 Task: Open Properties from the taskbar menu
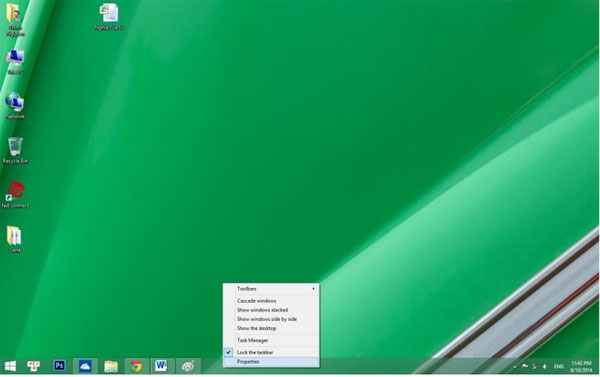point(271,362)
